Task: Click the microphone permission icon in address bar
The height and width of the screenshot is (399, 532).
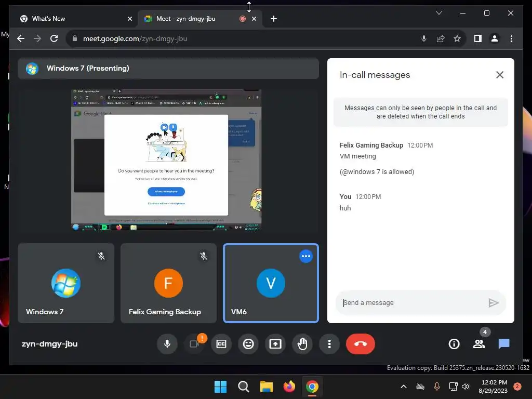Action: 424,38
